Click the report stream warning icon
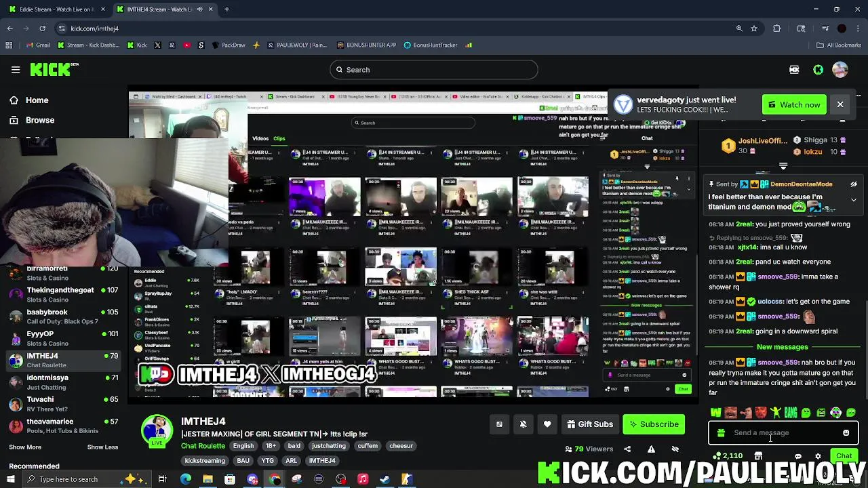This screenshot has width=868, height=488. (x=651, y=449)
